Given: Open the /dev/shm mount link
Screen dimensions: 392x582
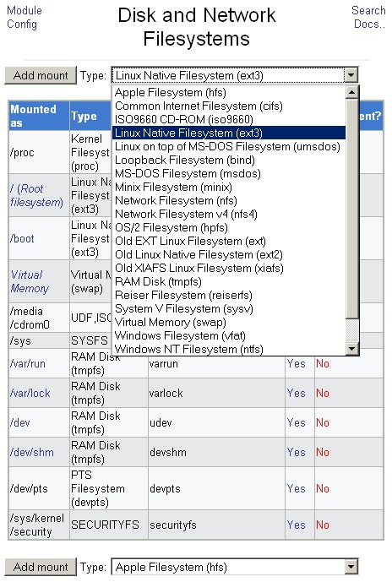Looking at the screenshot, I should coord(32,453).
